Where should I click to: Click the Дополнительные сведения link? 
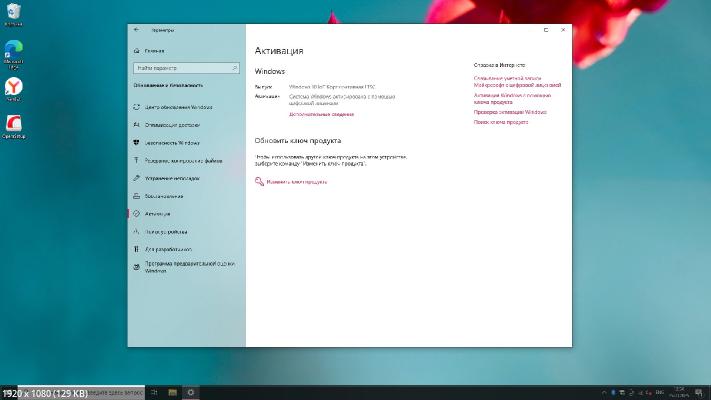(321, 114)
